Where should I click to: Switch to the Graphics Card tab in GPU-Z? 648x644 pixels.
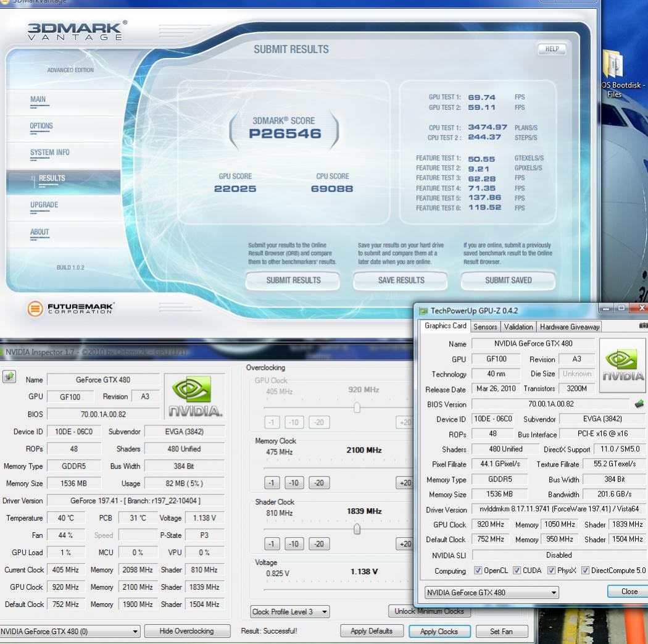coord(445,326)
